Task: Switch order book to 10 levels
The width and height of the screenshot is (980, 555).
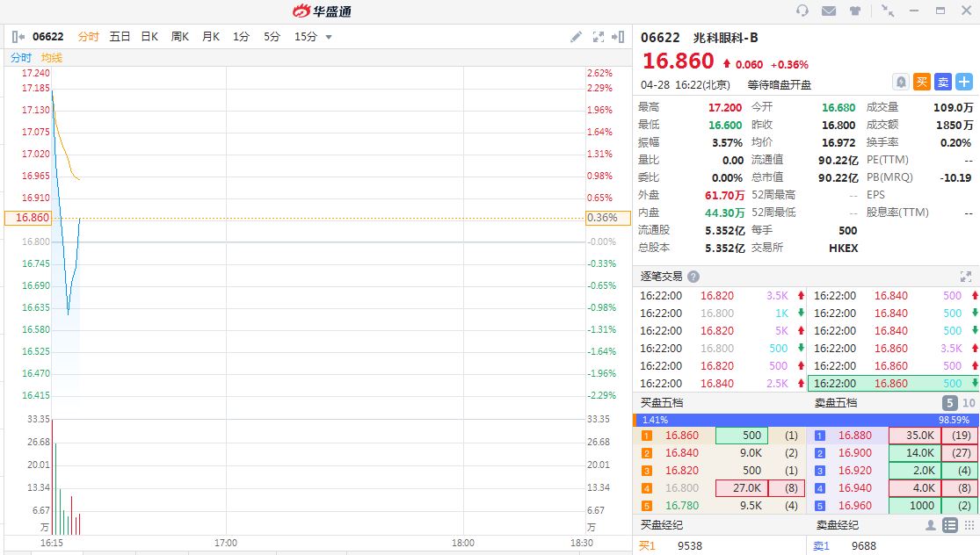Action: coord(969,403)
